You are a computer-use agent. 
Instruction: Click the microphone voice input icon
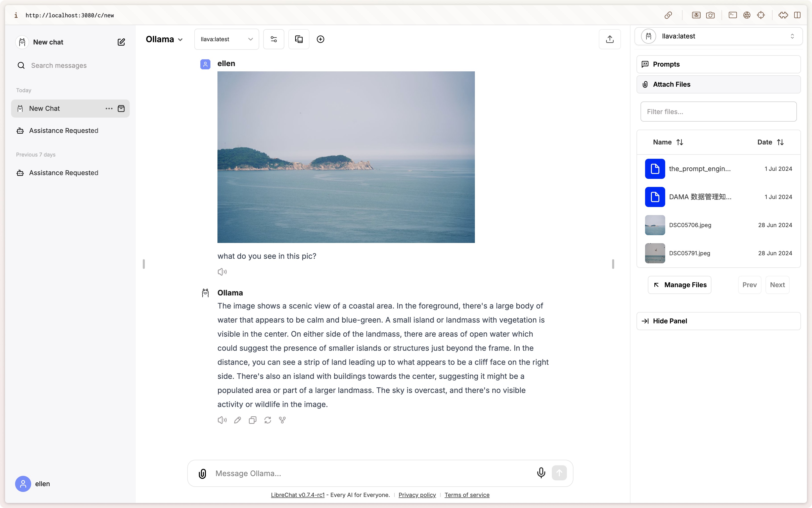(541, 473)
